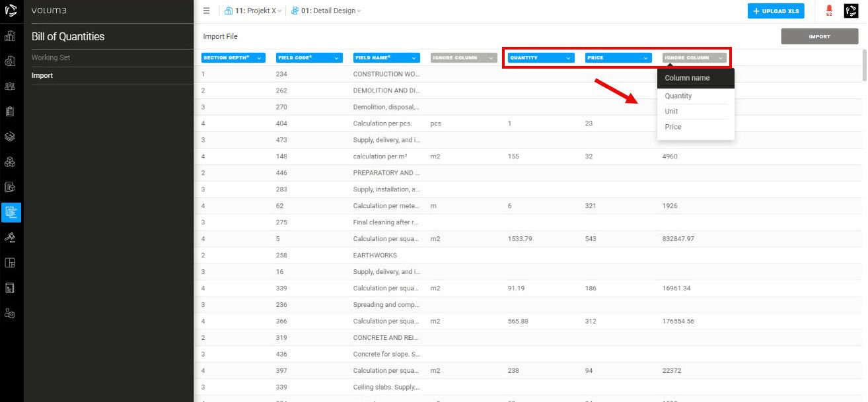The width and height of the screenshot is (868, 402).
Task: Click the vertical table scrollbar
Action: click(864, 64)
